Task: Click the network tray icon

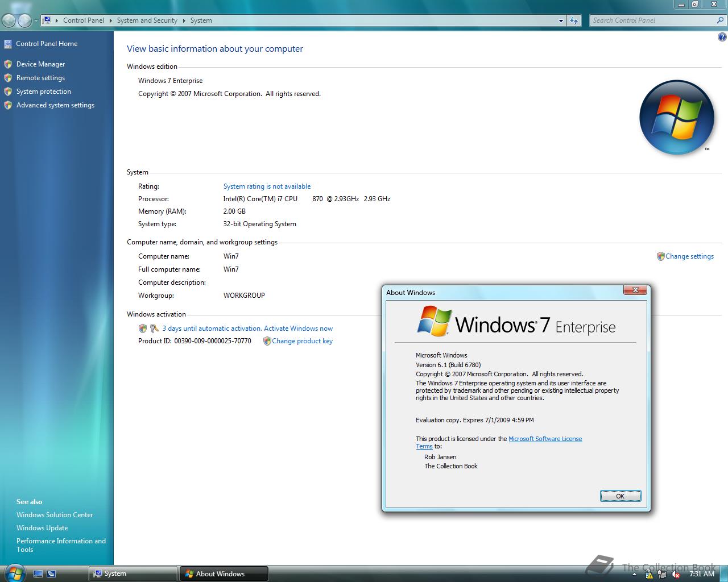Action: click(663, 575)
